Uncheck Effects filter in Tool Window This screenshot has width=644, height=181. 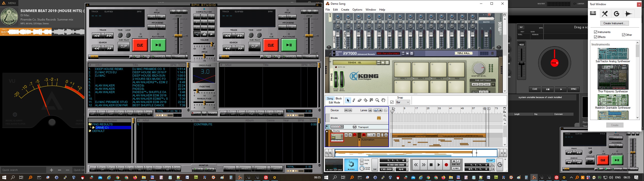[x=595, y=37]
